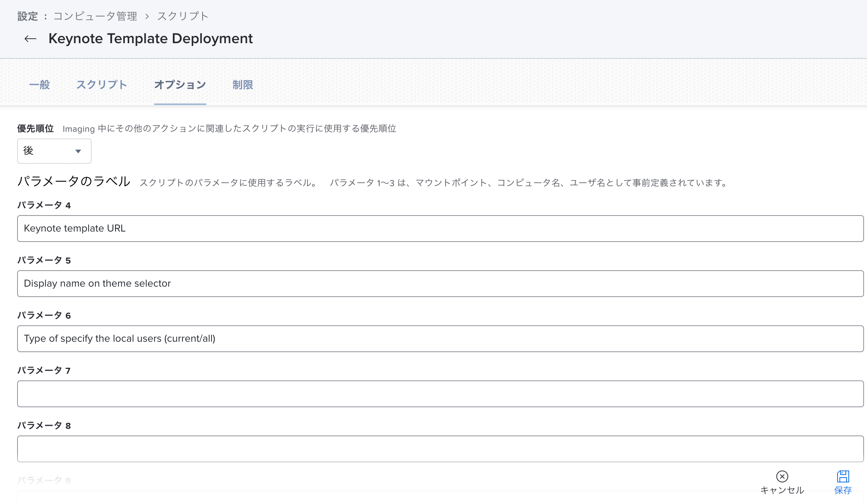Click the 優先順位 label text
This screenshot has width=867, height=504.
(x=36, y=129)
